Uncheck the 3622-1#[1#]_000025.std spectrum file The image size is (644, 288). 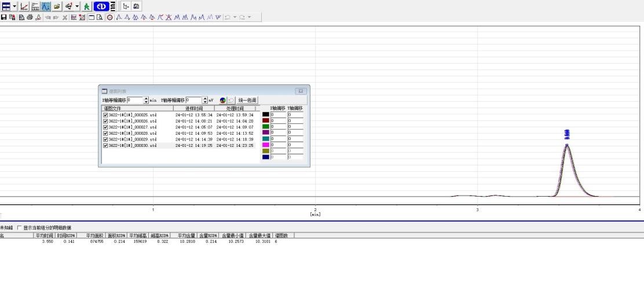coord(105,115)
